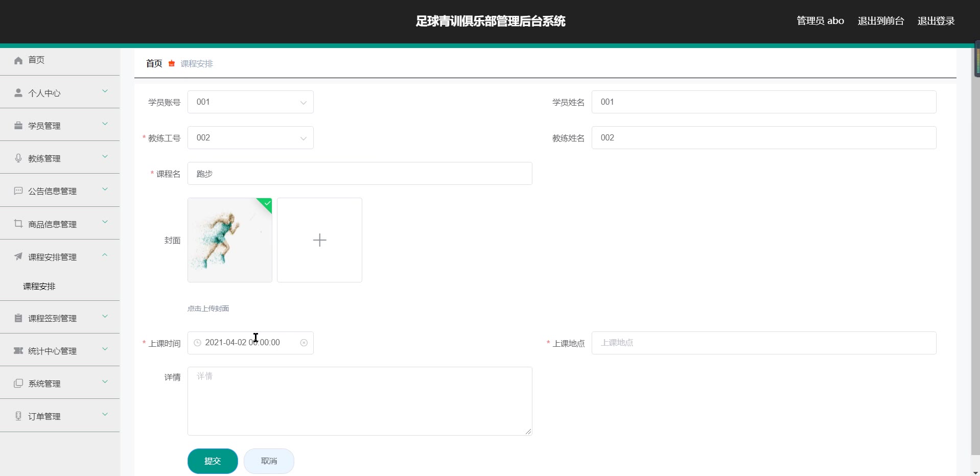980x476 pixels.
Task: Click the 退出到前台 link
Action: pos(881,21)
